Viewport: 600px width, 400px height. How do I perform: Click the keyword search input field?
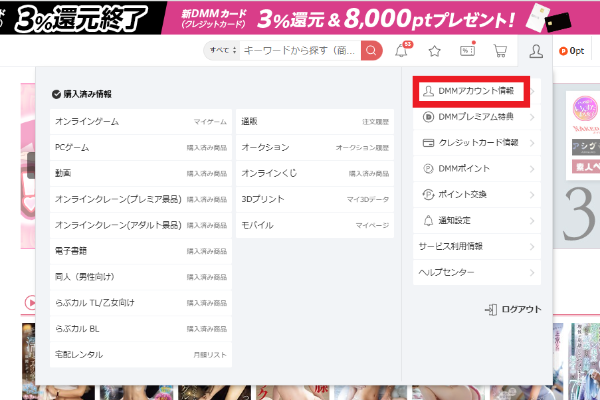[x=298, y=50]
